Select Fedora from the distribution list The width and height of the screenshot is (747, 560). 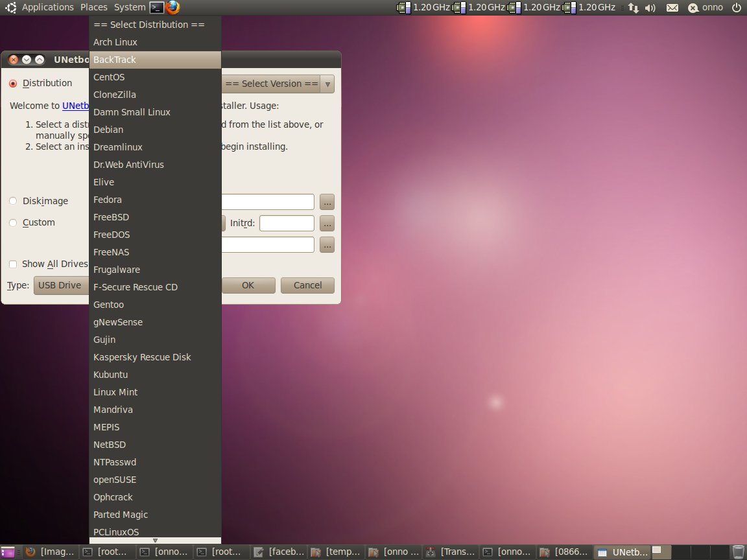[x=108, y=200]
